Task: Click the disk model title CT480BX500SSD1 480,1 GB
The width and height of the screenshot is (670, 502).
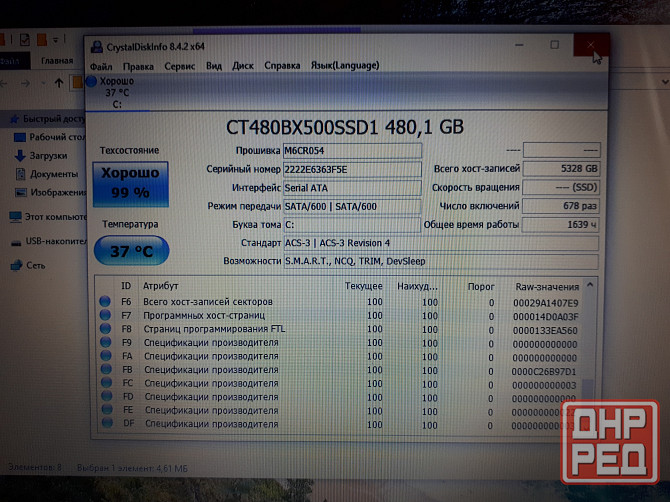Action: (x=344, y=127)
